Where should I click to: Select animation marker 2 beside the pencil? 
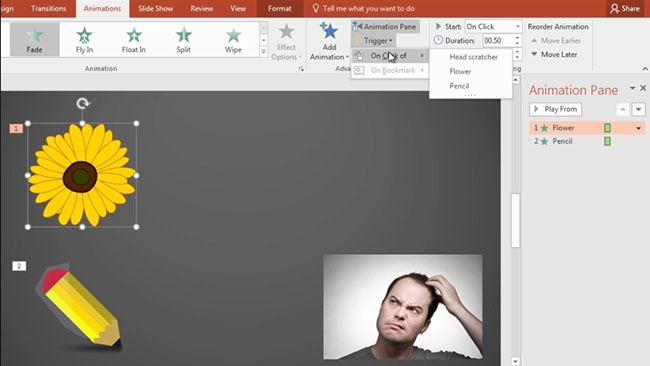[x=19, y=266]
